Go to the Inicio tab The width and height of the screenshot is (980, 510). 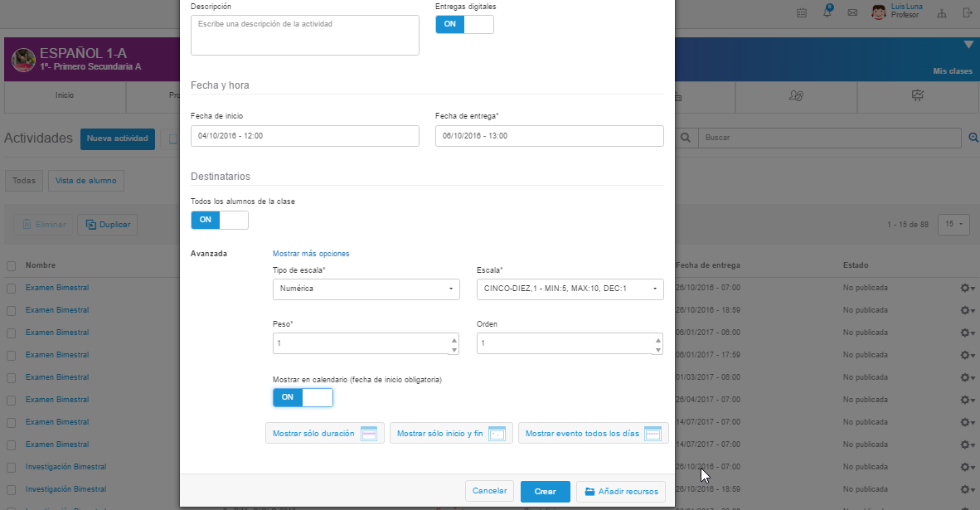pyautogui.click(x=65, y=95)
